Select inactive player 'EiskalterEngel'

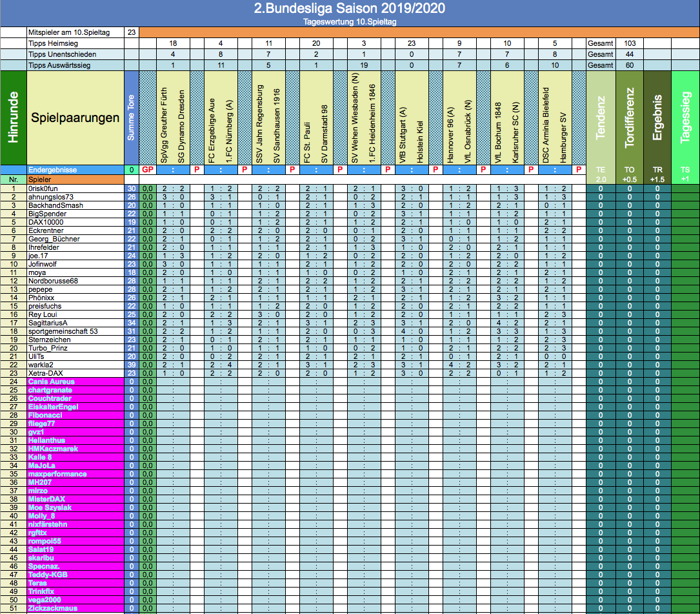point(53,407)
